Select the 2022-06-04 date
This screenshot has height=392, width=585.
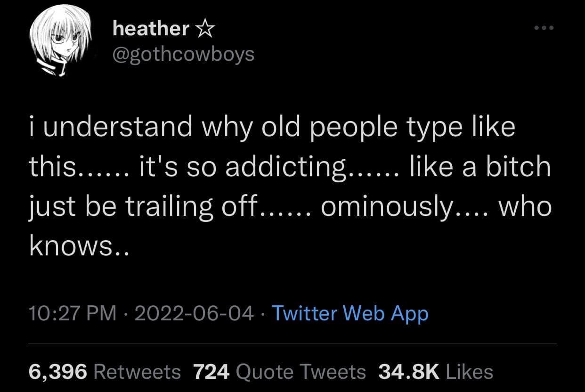click(x=194, y=313)
